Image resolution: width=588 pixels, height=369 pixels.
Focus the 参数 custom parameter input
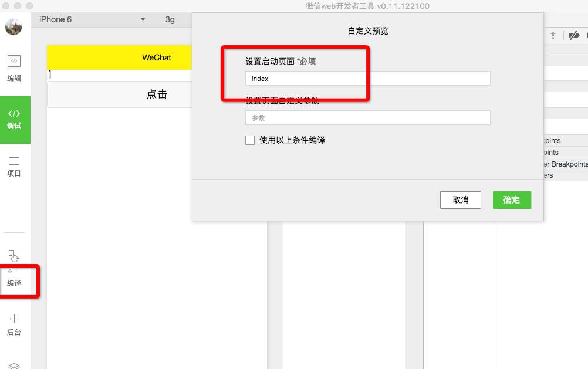tap(367, 118)
